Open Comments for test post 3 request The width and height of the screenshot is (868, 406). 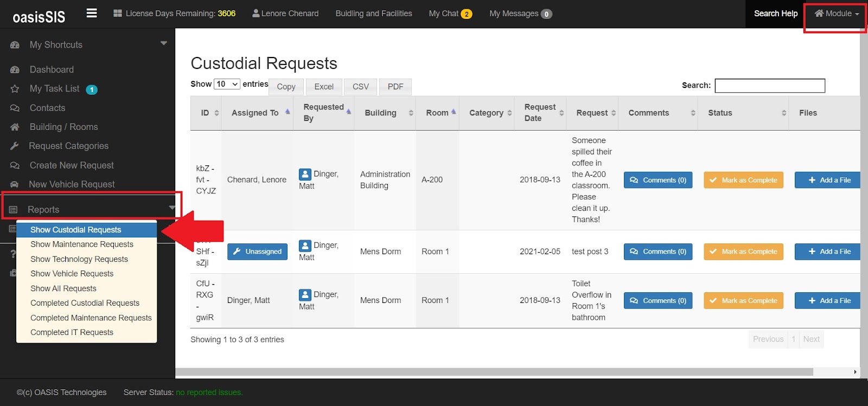pos(658,252)
